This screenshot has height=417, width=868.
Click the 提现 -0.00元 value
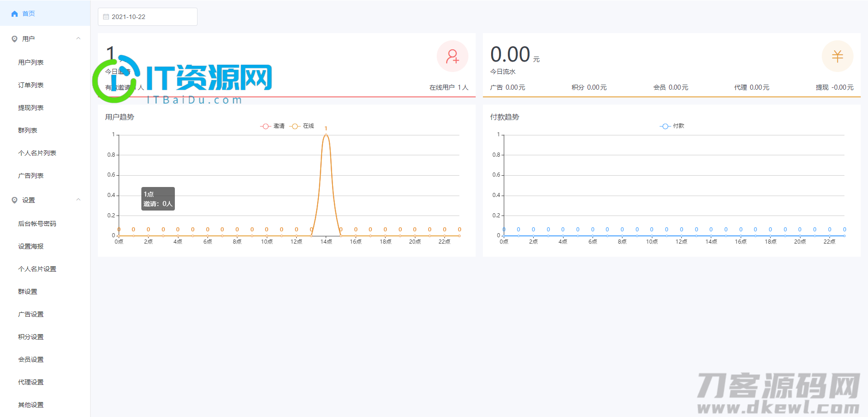click(x=834, y=87)
